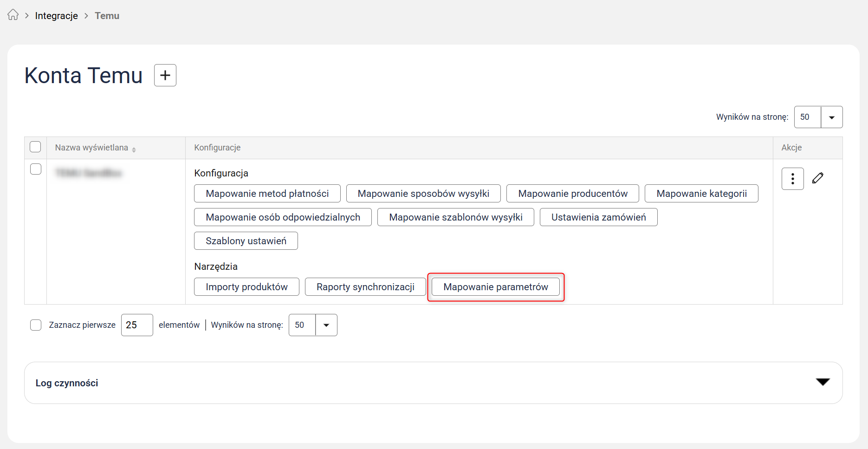
Task: Open Mapowanie kategorii
Action: pos(701,194)
